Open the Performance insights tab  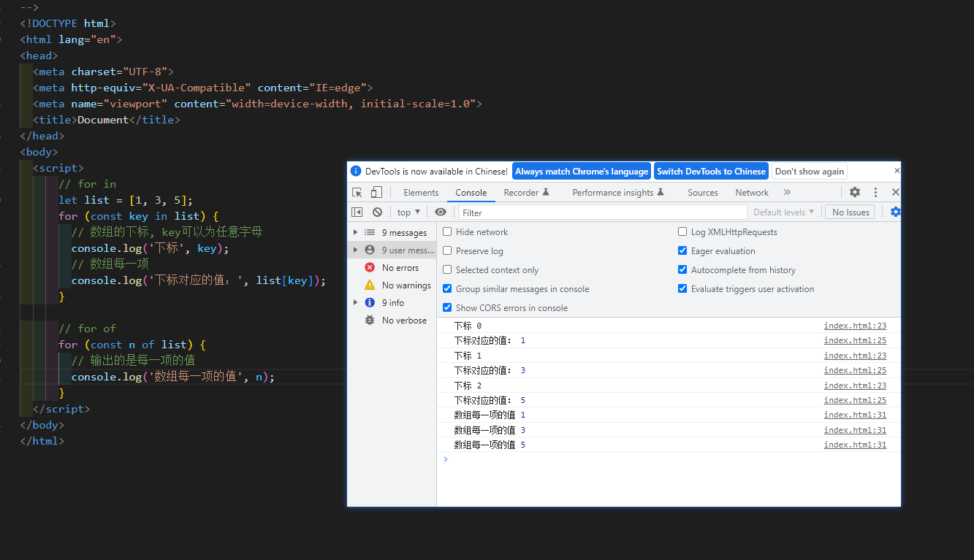(618, 193)
